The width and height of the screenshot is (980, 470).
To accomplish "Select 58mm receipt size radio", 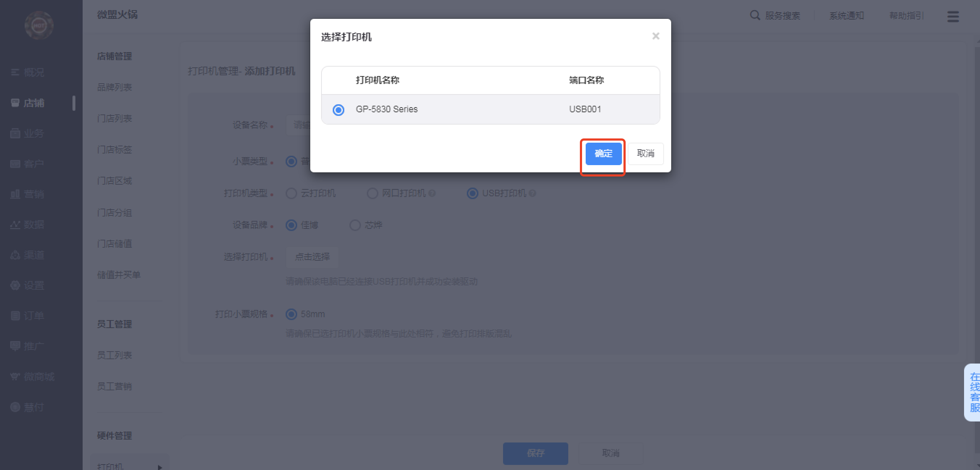I will pos(291,314).
